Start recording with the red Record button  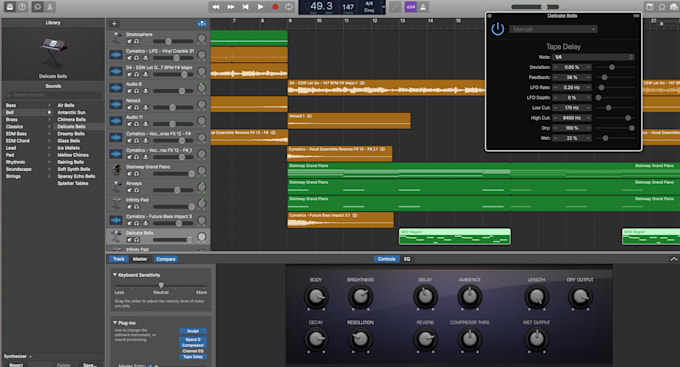click(275, 7)
